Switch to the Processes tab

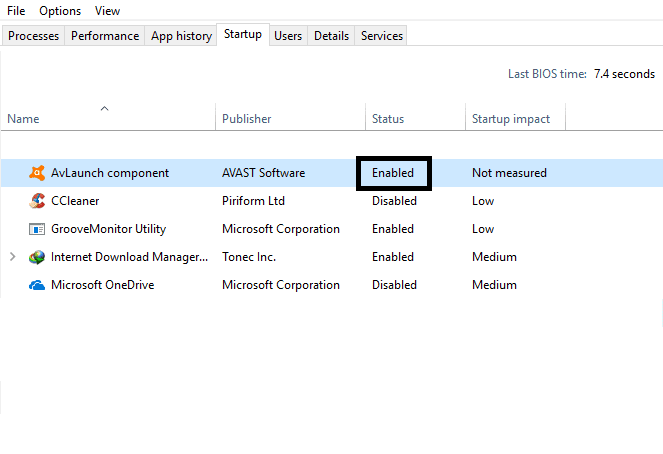pos(33,36)
